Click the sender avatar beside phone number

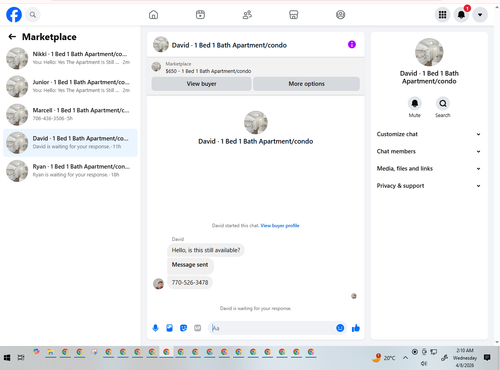pos(158,284)
